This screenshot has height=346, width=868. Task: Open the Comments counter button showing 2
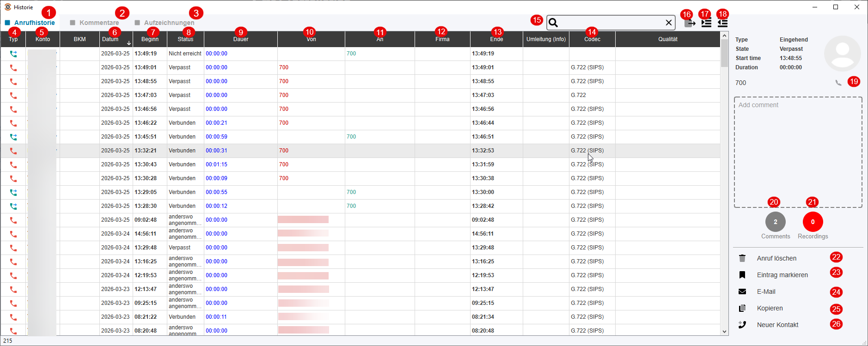coord(776,222)
